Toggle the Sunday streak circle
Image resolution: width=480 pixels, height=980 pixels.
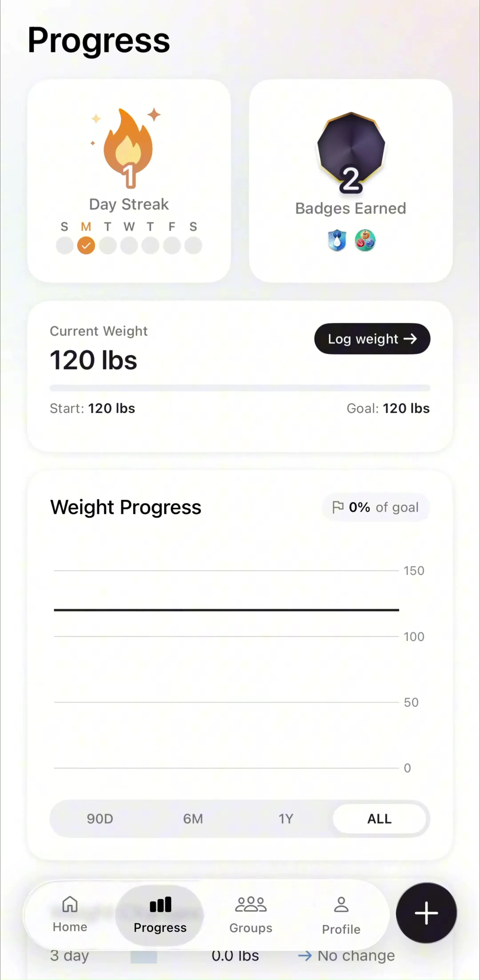(65, 245)
